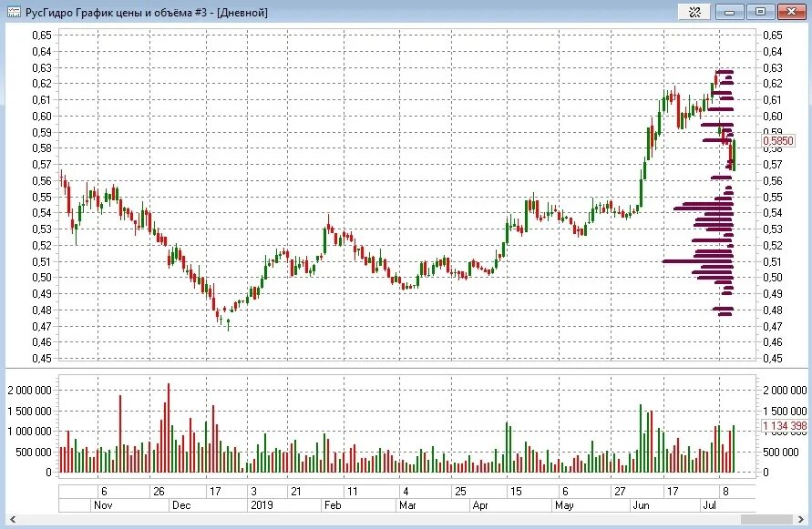Viewport: 812px width, 529px height.
Task: Click the left volume axis label '1 500 000'
Action: pyautogui.click(x=29, y=411)
